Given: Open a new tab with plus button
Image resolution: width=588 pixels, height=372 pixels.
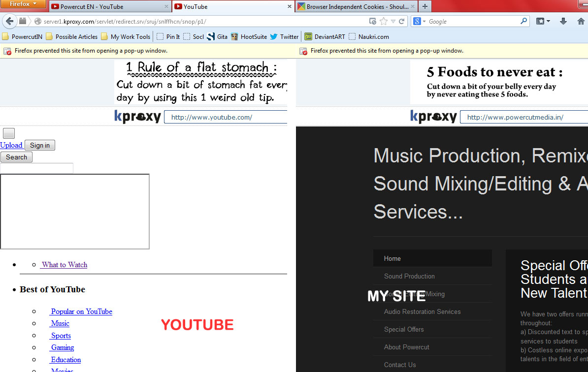Looking at the screenshot, I should [425, 6].
